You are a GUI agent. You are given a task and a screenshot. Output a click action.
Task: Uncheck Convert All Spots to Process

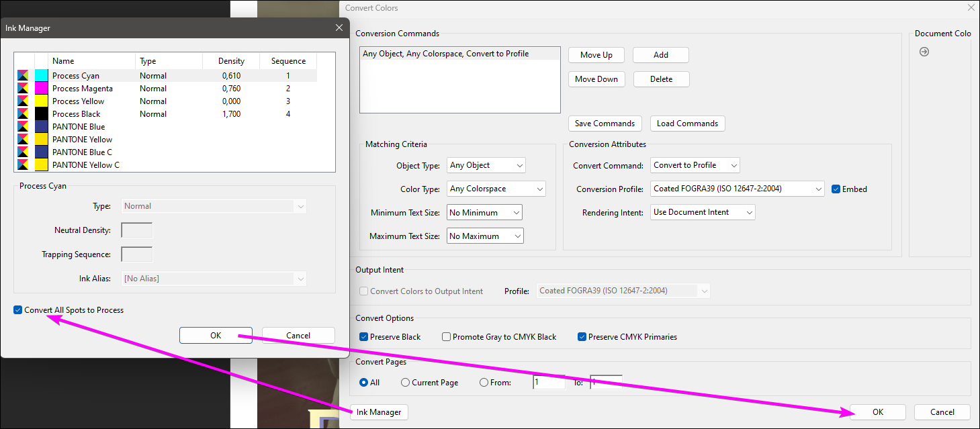[x=17, y=309]
